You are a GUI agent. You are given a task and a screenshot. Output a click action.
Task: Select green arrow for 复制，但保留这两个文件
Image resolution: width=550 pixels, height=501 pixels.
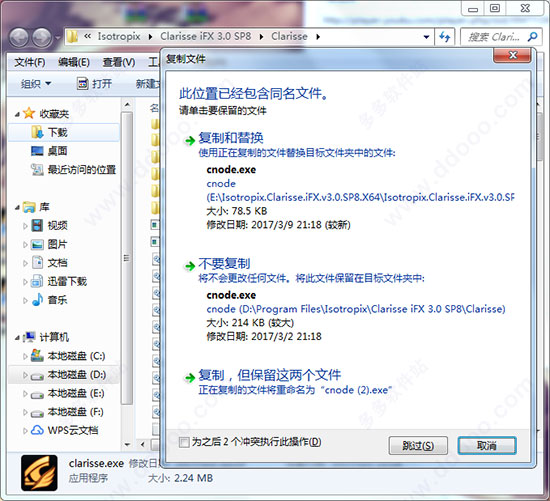(190, 378)
